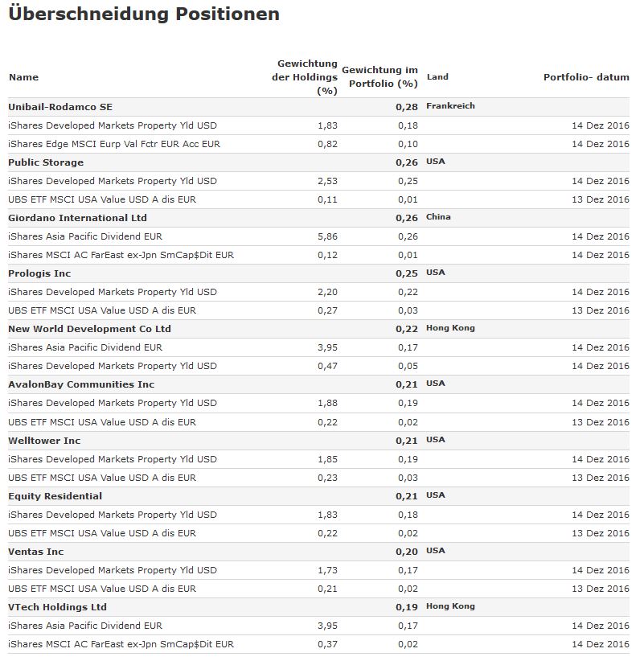Open UBS ETF MSCI USA Value under Public Storage
This screenshot has height=661, width=644.
point(101,199)
